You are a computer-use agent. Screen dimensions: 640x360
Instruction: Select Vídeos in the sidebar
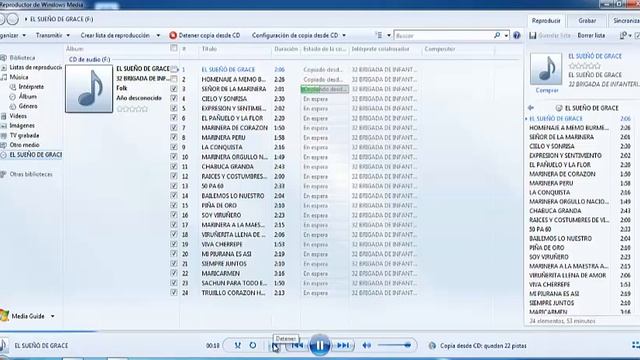coord(18,116)
